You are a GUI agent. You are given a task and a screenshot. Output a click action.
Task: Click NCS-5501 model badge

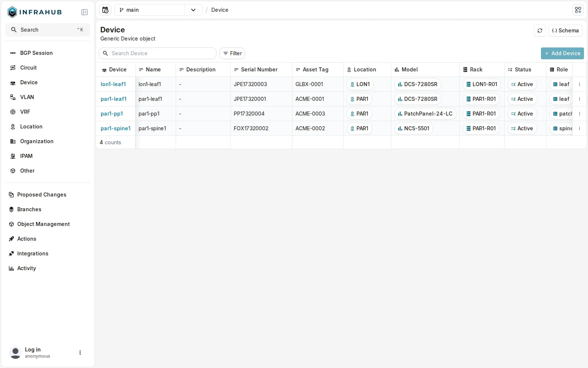(x=414, y=128)
